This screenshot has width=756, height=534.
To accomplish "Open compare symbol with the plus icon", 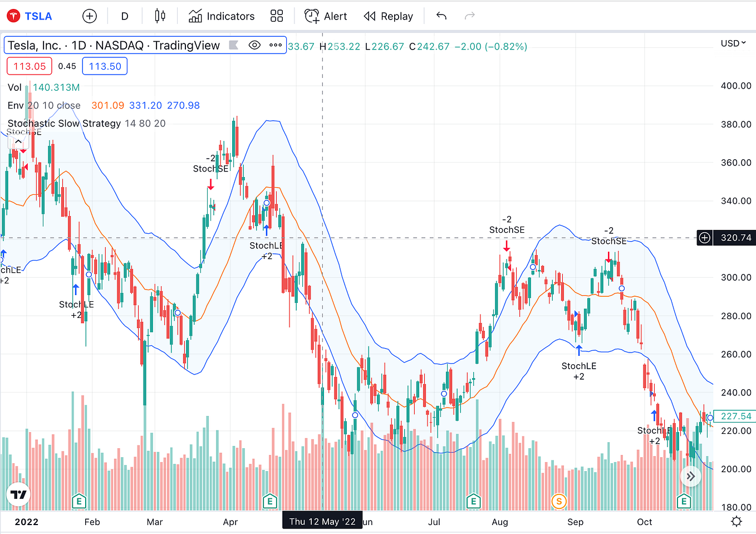I will tap(89, 16).
